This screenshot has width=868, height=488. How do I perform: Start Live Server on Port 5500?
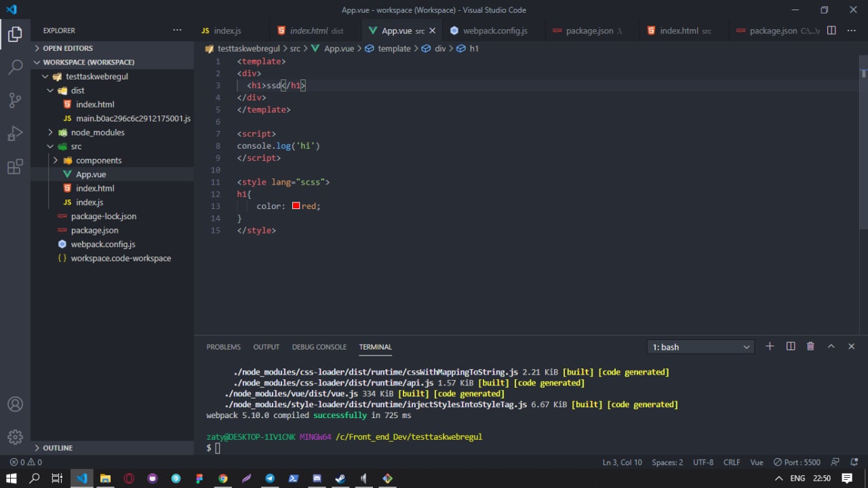[797, 462]
